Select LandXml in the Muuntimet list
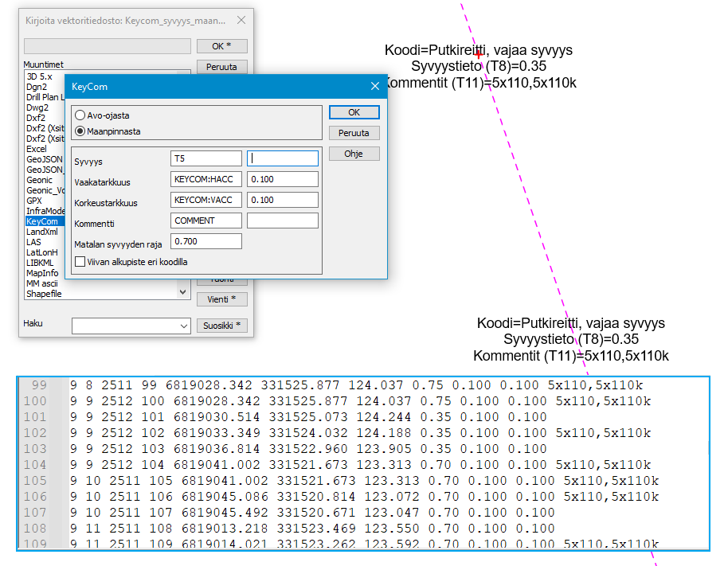Viewport: 728px width, 566px height. tap(42, 232)
